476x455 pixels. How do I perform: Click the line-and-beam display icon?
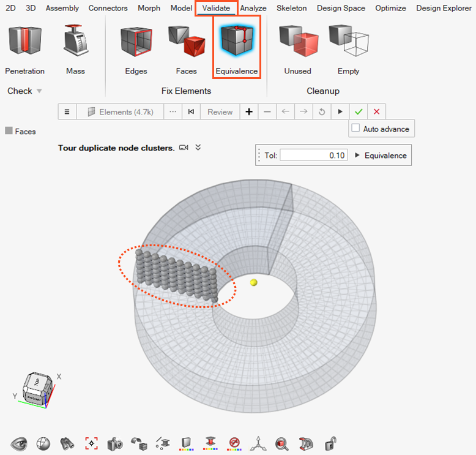163,444
